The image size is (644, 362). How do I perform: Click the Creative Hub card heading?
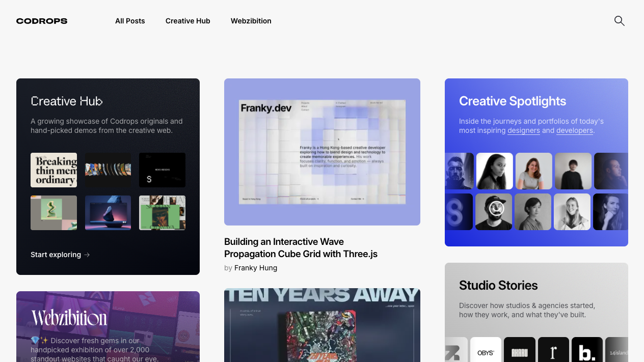(x=67, y=101)
